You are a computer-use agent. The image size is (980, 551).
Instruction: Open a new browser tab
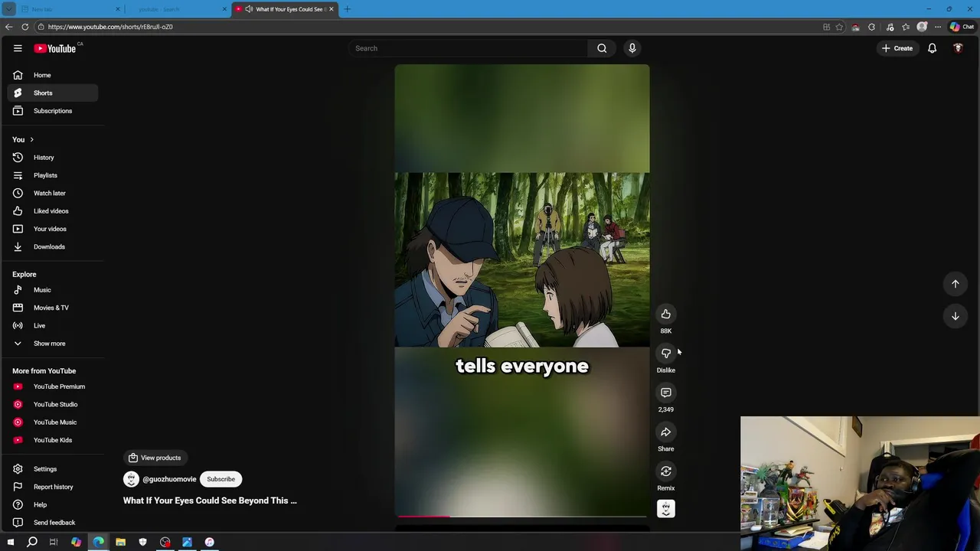[x=347, y=9]
